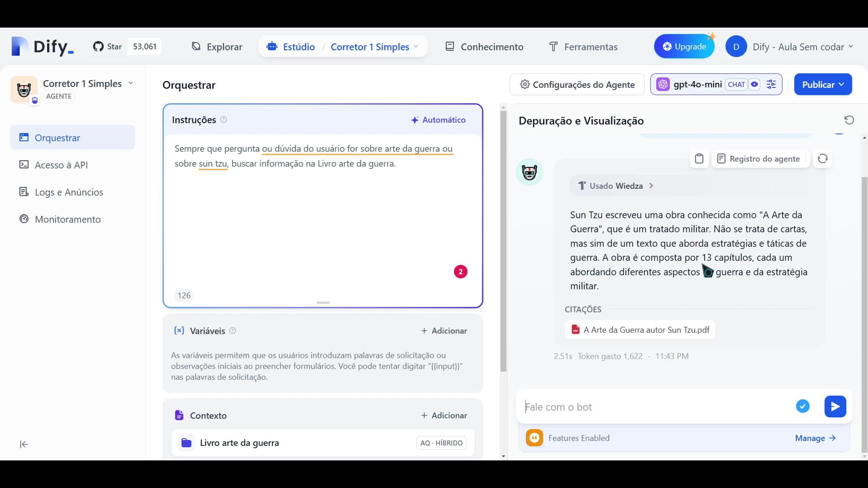Screen dimensions: 868x488
Task: Open Logs e Anúncios
Action: coord(69,192)
